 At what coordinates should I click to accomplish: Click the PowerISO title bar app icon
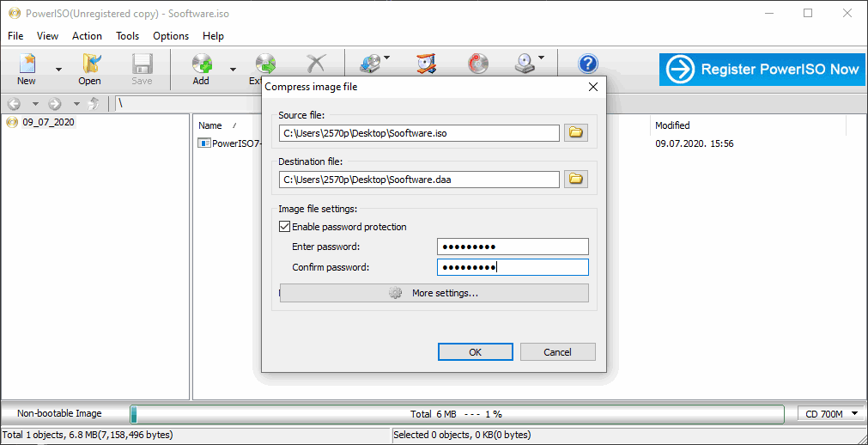point(15,13)
